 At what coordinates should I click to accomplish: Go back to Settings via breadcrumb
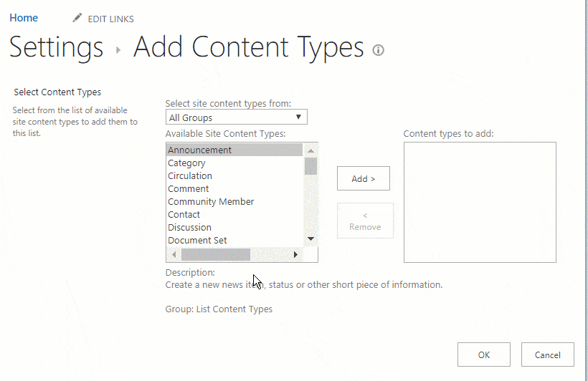[x=56, y=47]
